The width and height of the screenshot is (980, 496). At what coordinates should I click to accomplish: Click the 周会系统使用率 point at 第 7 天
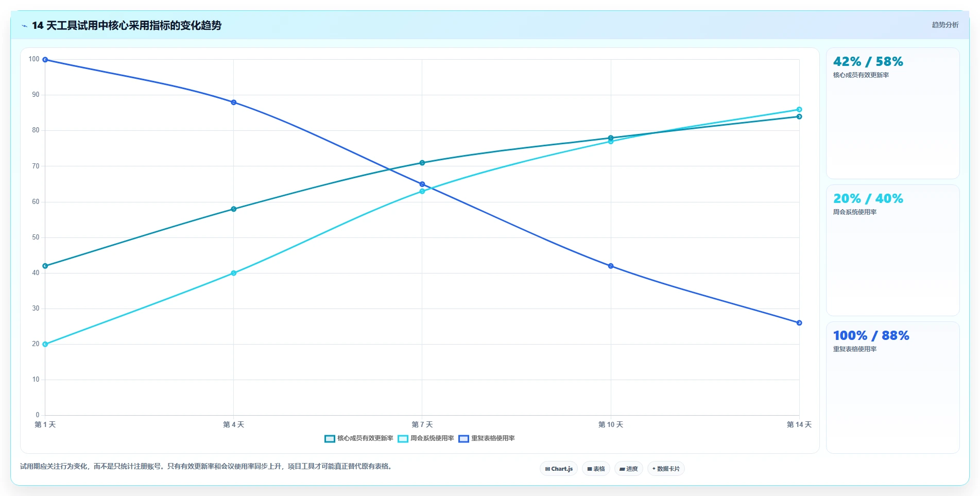point(422,192)
